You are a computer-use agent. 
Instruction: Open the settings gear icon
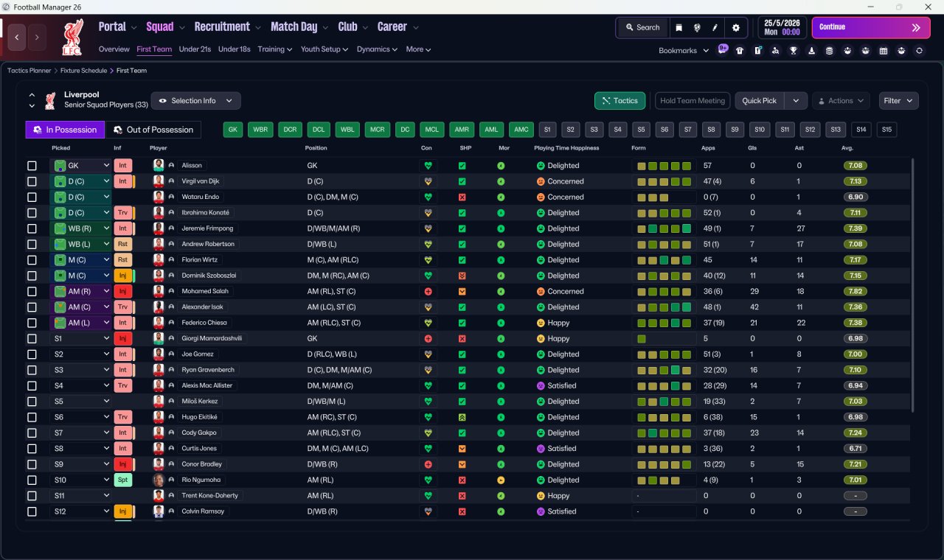click(x=735, y=27)
